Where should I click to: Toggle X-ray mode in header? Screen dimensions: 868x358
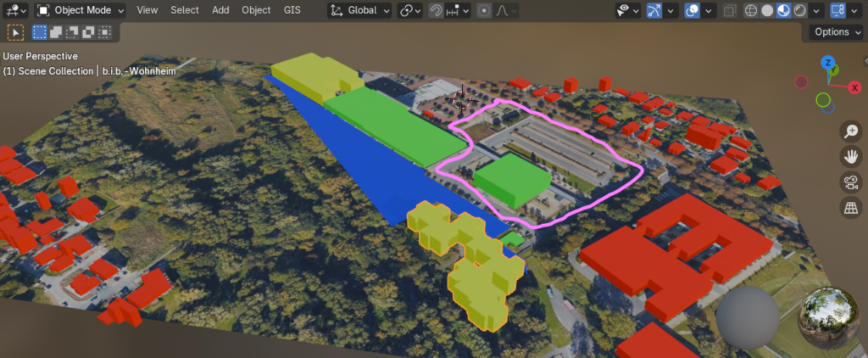pos(728,10)
